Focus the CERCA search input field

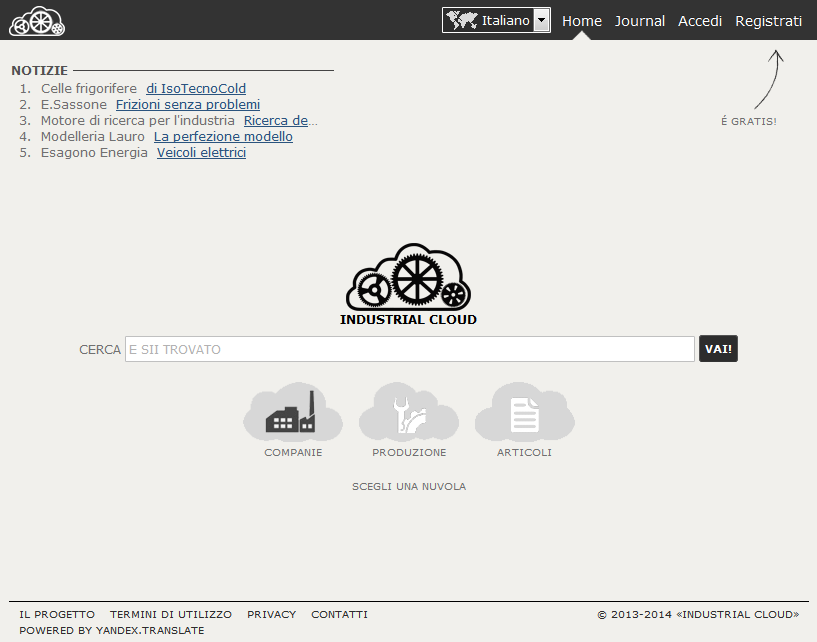[x=409, y=349]
